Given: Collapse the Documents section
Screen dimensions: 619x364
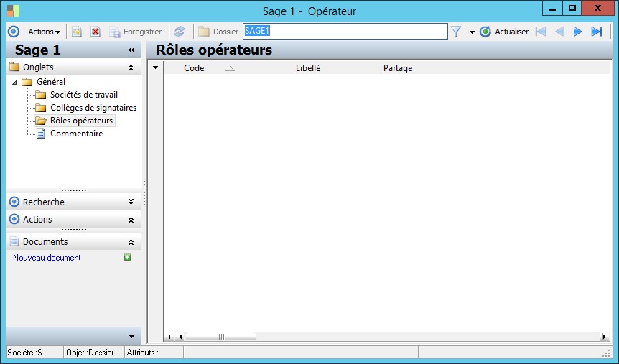Looking at the screenshot, I should click(131, 242).
